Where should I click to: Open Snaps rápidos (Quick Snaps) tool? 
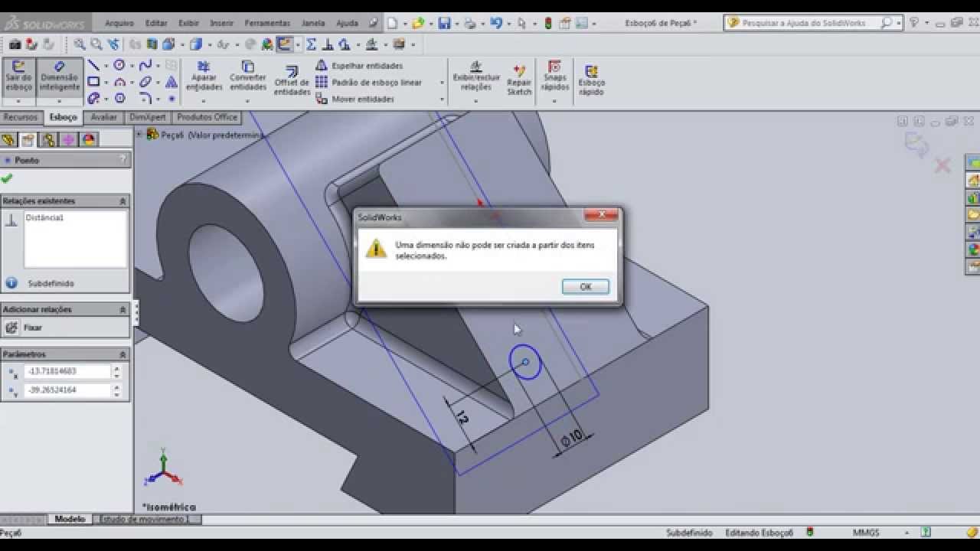point(555,77)
